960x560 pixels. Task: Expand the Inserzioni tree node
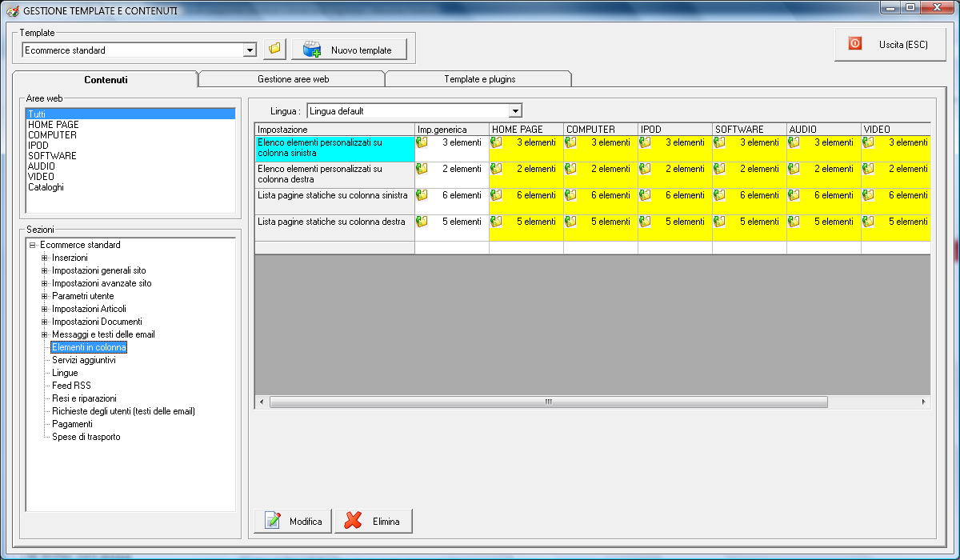tap(45, 258)
